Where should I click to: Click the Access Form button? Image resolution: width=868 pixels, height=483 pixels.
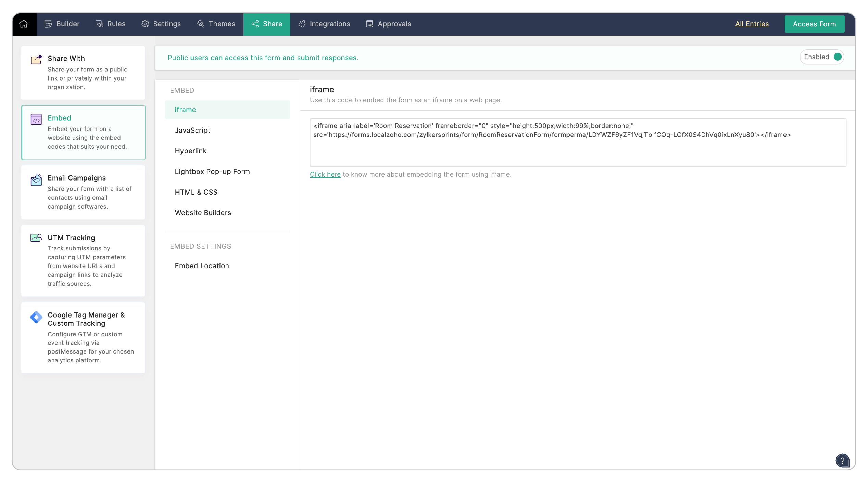click(814, 24)
